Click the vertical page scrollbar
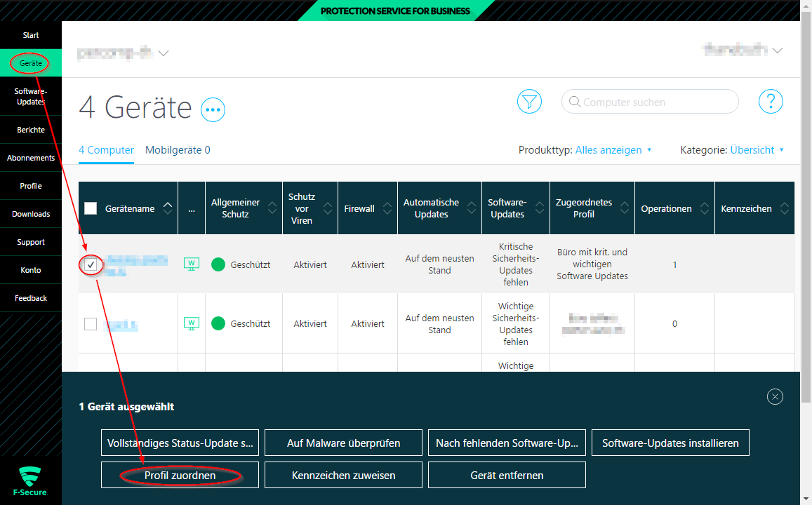Image resolution: width=812 pixels, height=505 pixels. pos(806,207)
